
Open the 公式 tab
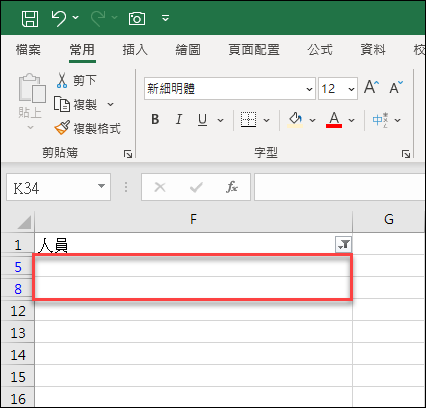320,50
